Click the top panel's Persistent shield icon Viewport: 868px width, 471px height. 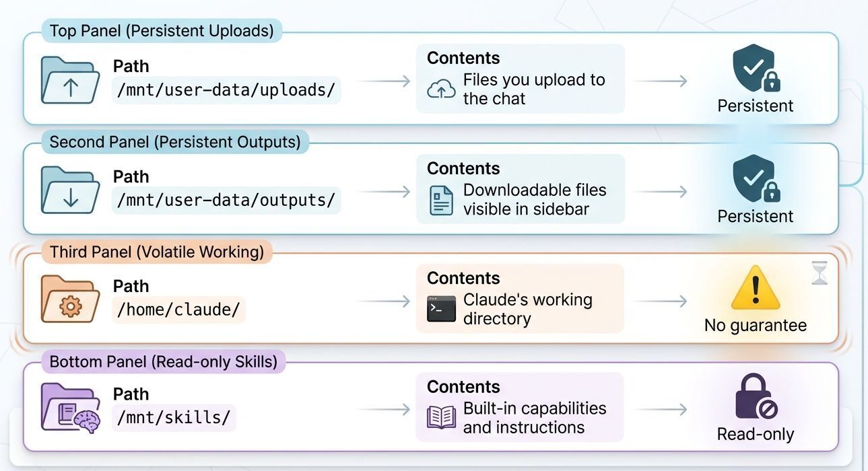[756, 68]
